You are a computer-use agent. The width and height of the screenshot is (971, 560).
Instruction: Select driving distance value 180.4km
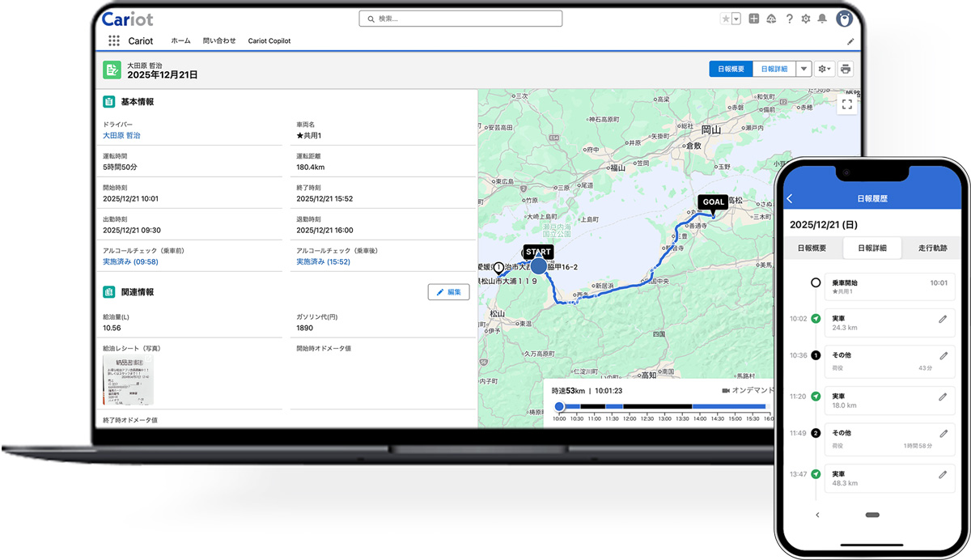[312, 168]
